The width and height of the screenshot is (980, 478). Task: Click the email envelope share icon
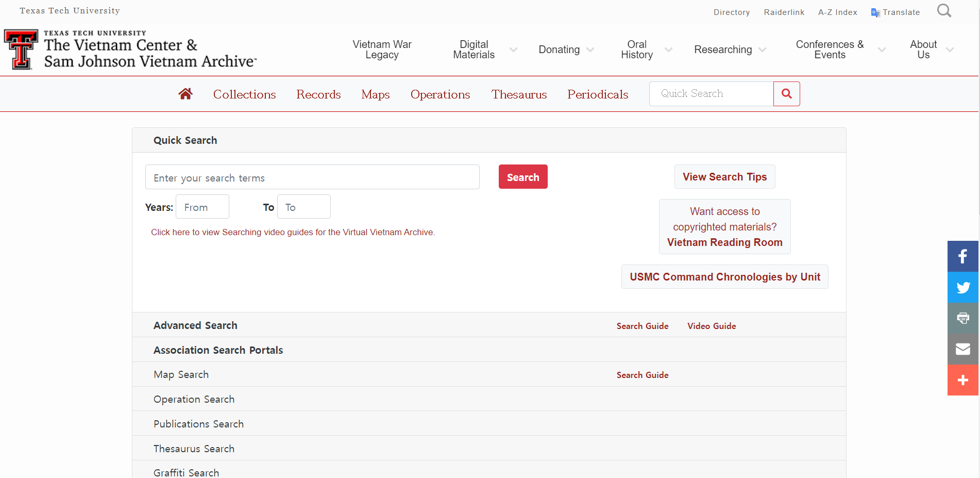962,349
